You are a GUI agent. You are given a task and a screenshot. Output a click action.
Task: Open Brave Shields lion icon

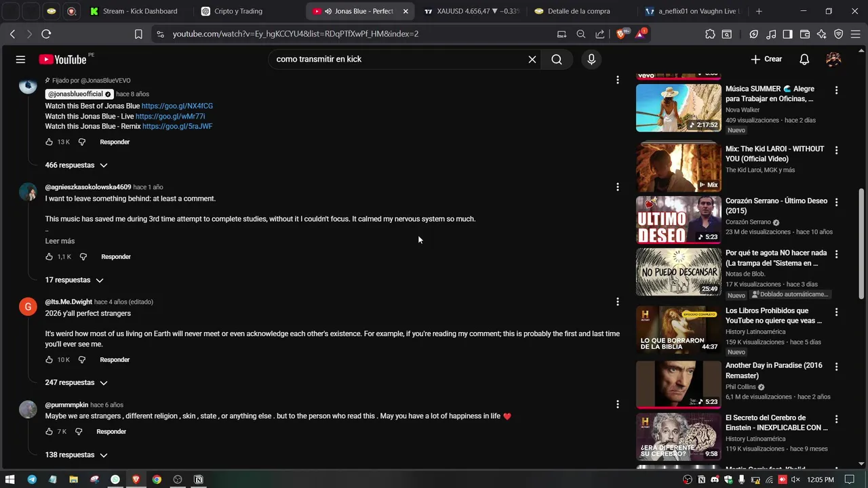[x=621, y=34]
